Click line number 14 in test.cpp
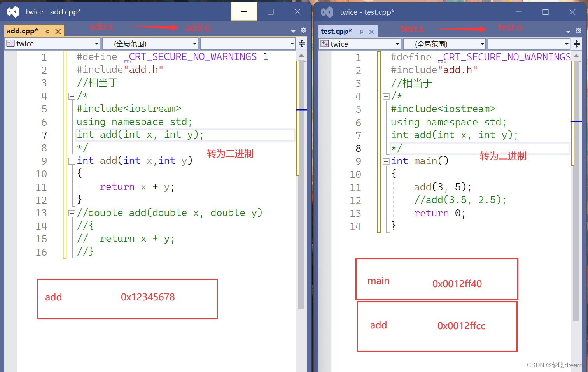This screenshot has width=588, height=372. (x=355, y=226)
